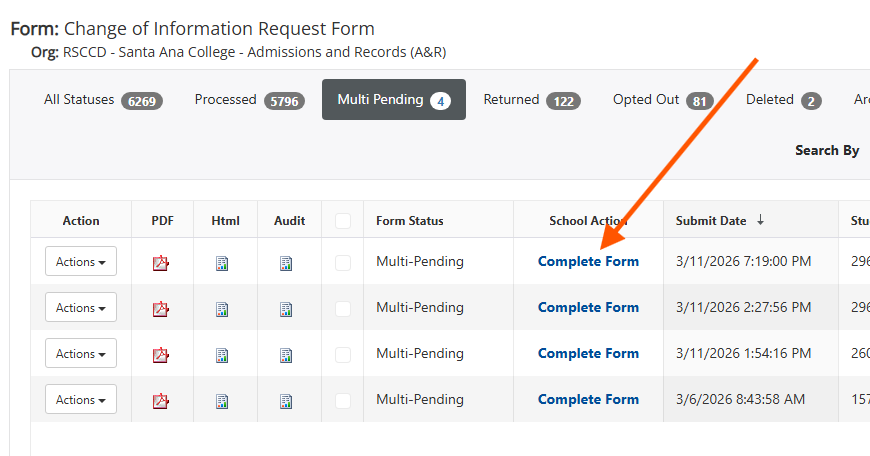Image resolution: width=870 pixels, height=456 pixels.
Task: Click the Change of Information Request Form title
Action: click(x=219, y=28)
